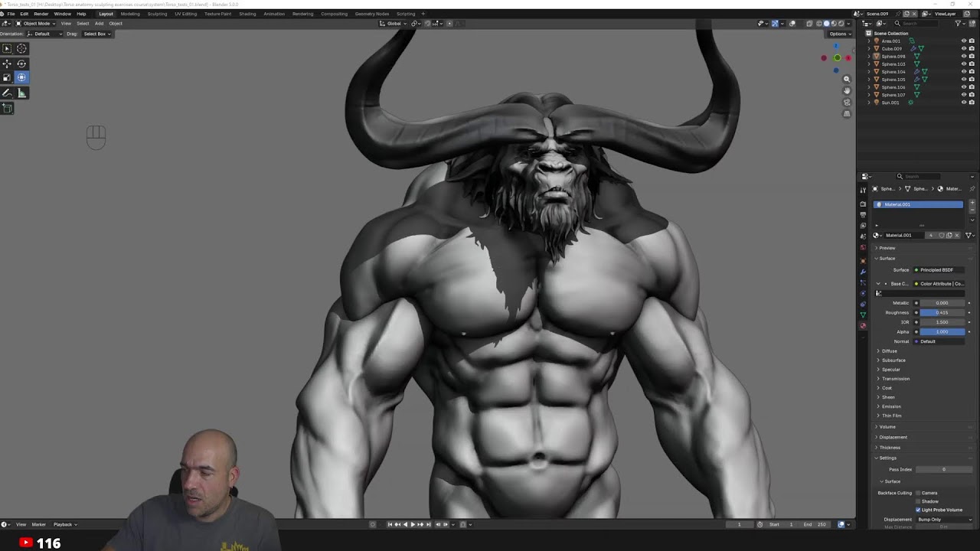Open the Material properties tab
The height and width of the screenshot is (551, 980).
click(863, 326)
